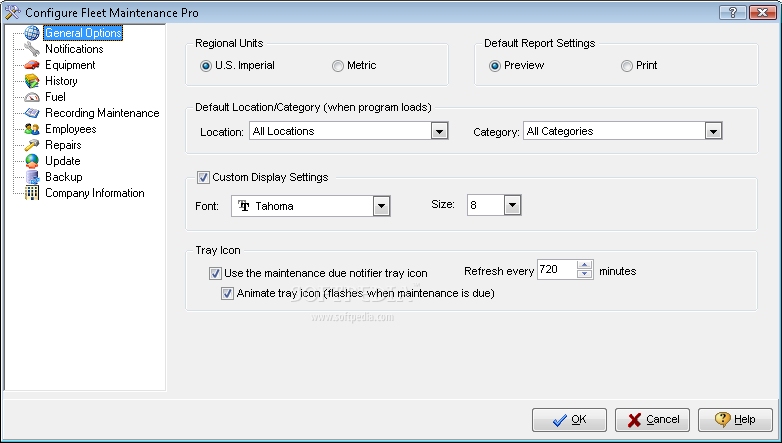
Task: Click the General Options globe icon
Action: pyautogui.click(x=32, y=33)
